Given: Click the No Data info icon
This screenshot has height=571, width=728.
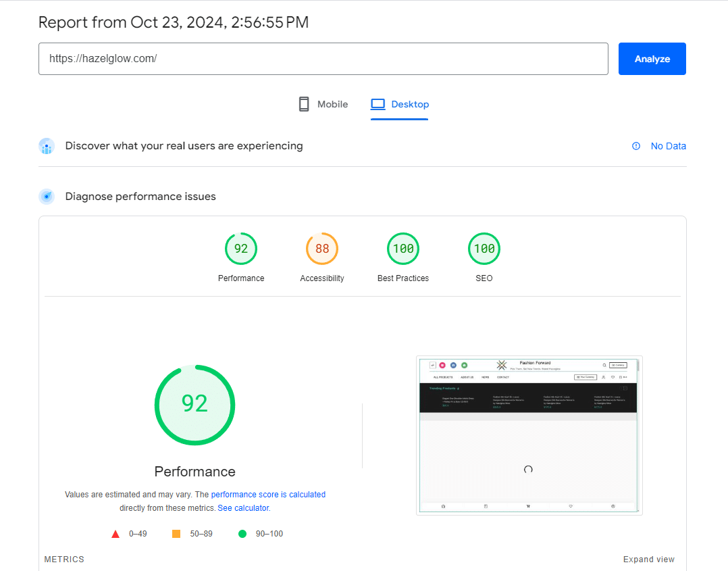Looking at the screenshot, I should click(x=636, y=146).
